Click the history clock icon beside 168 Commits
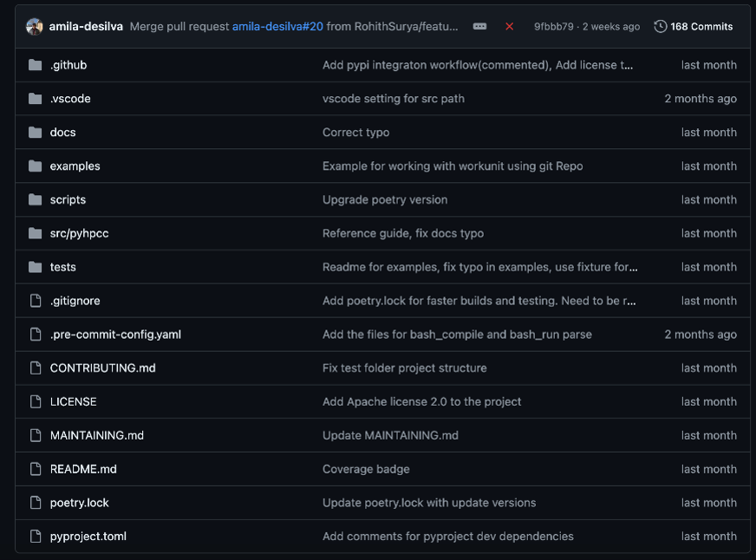756x560 pixels. point(660,27)
